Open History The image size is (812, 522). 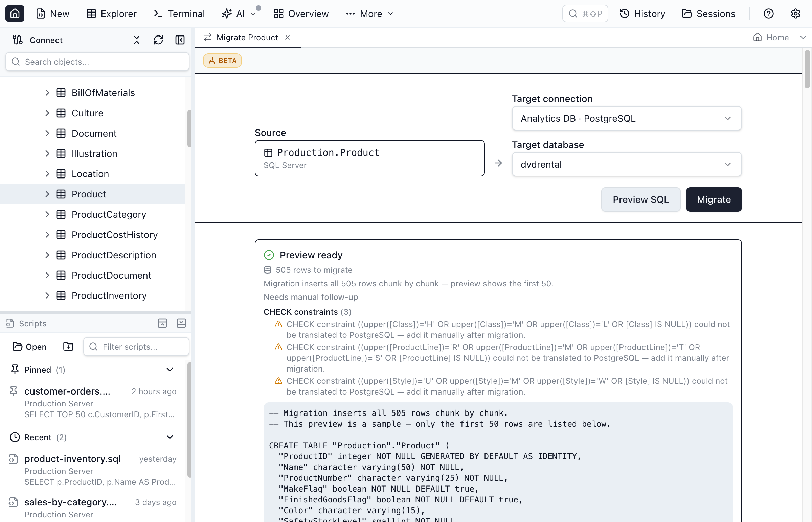point(642,14)
